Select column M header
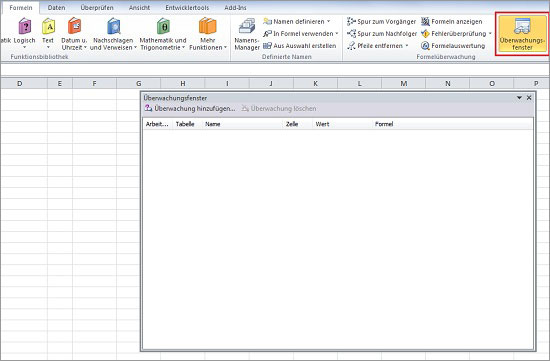550x361 pixels. click(x=404, y=83)
